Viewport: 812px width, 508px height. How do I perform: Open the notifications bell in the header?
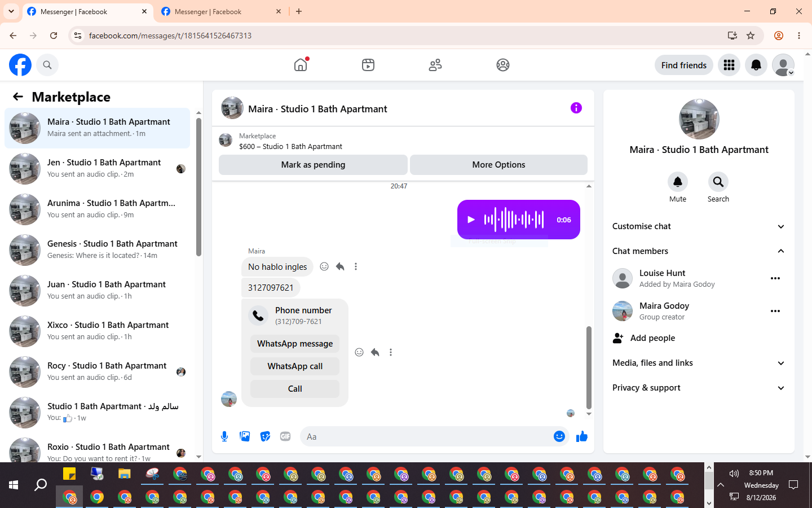click(x=756, y=65)
